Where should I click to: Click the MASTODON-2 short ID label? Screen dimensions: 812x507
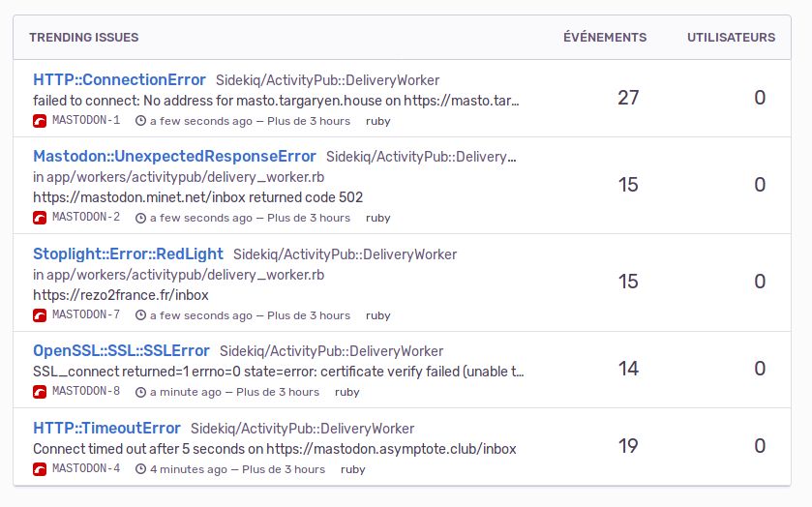86,218
